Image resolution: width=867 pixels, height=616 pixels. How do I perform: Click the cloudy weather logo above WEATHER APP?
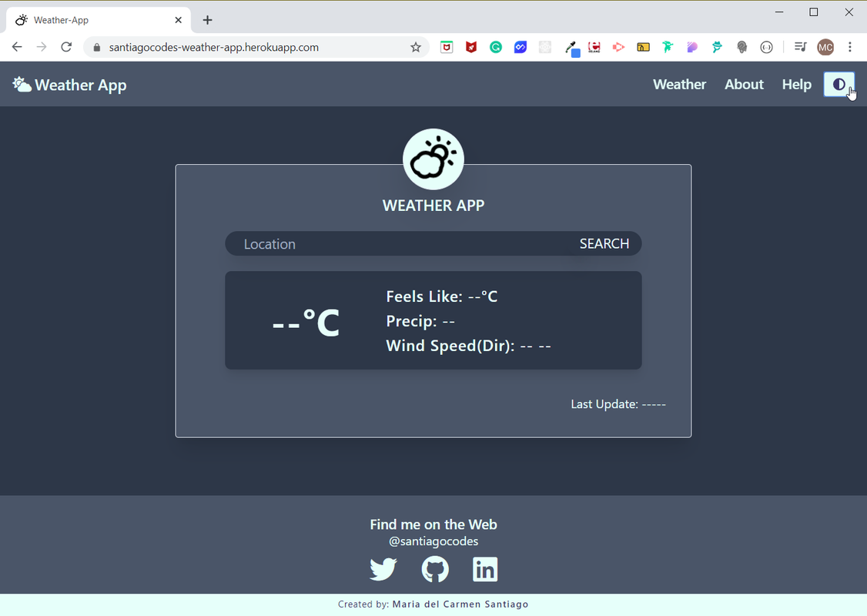click(433, 159)
